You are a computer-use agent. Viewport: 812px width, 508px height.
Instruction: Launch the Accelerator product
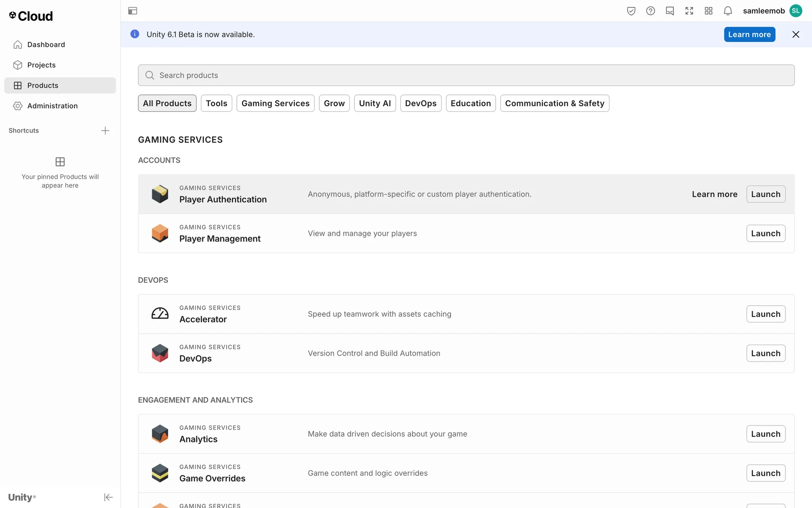(x=765, y=314)
